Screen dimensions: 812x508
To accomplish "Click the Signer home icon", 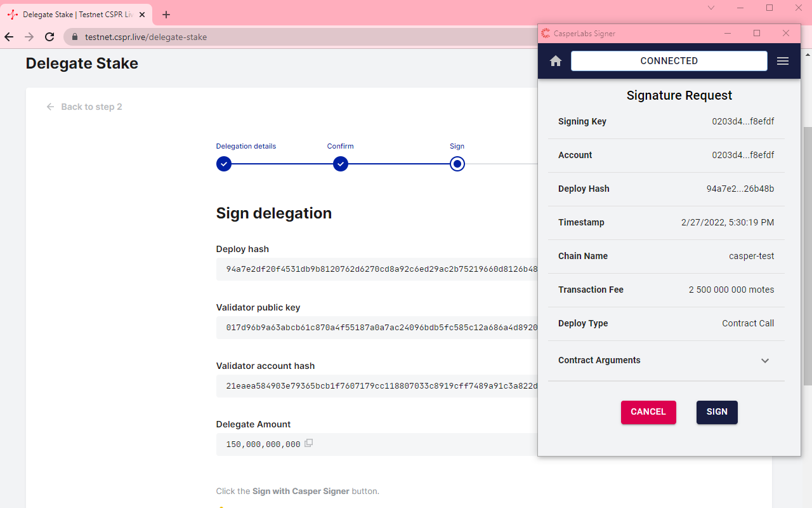I will tap(556, 61).
